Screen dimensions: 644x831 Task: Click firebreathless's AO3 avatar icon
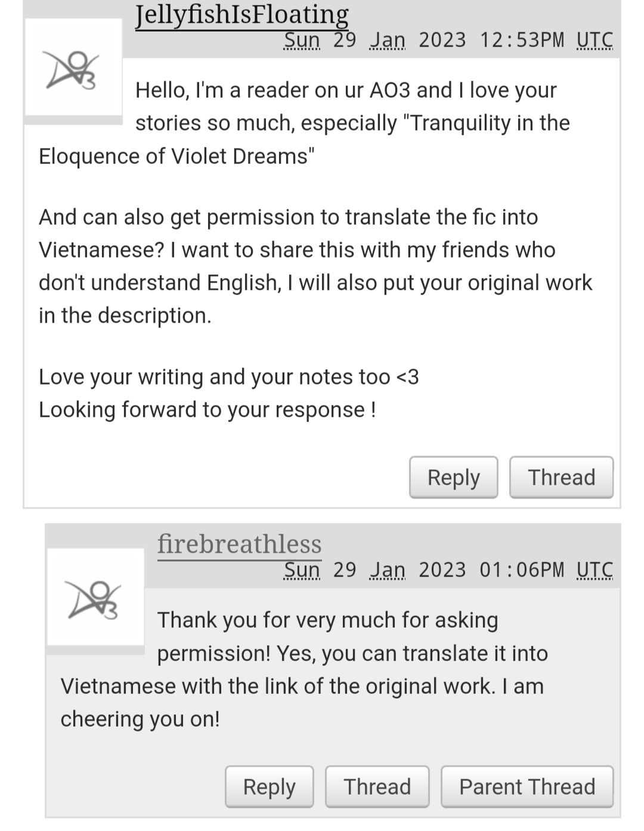95,597
